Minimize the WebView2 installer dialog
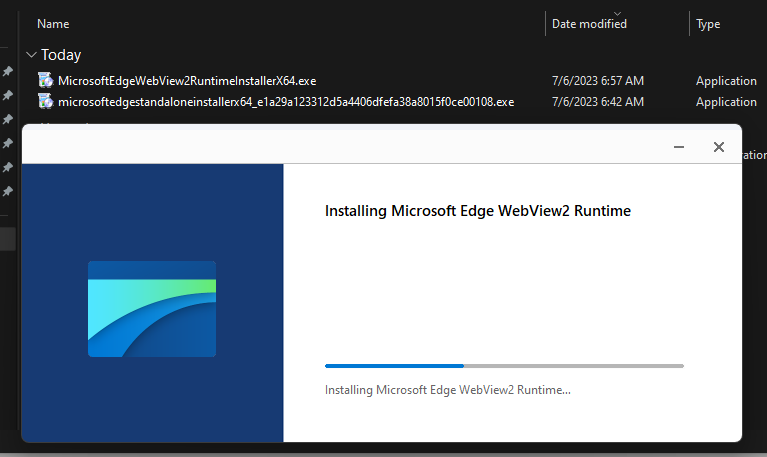The image size is (767, 457). (x=678, y=147)
